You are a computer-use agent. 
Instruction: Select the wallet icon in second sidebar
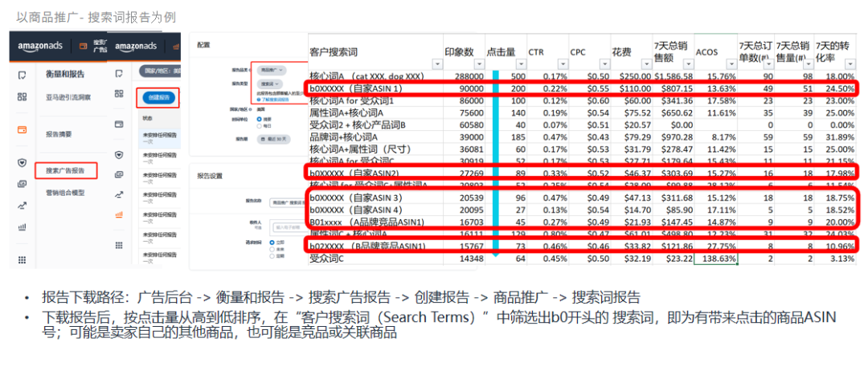(118, 124)
